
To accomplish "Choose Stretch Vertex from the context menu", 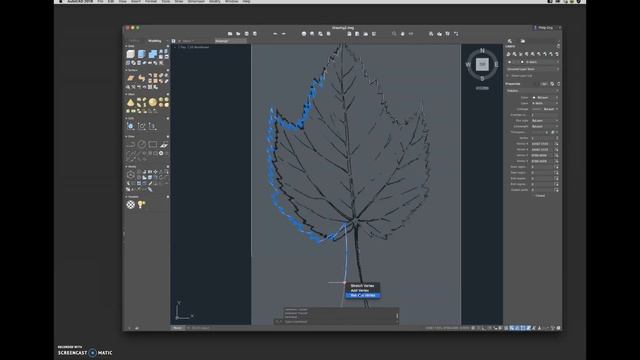I will (362, 286).
